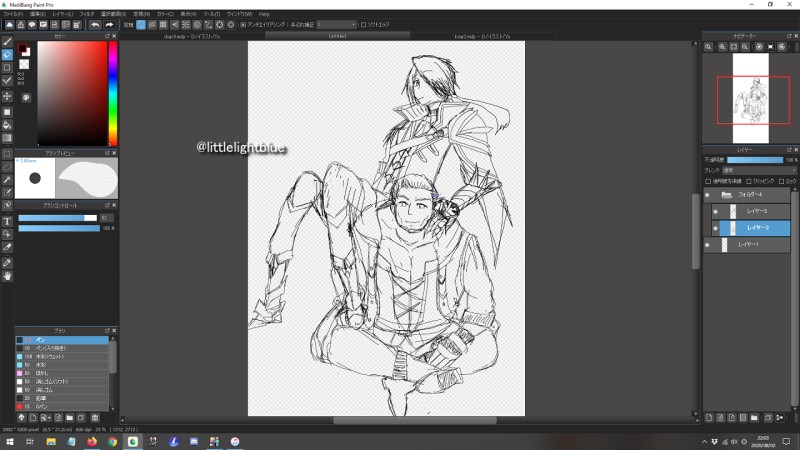Open the Help menu
Viewport: 800px width, 450px height.
[264, 14]
